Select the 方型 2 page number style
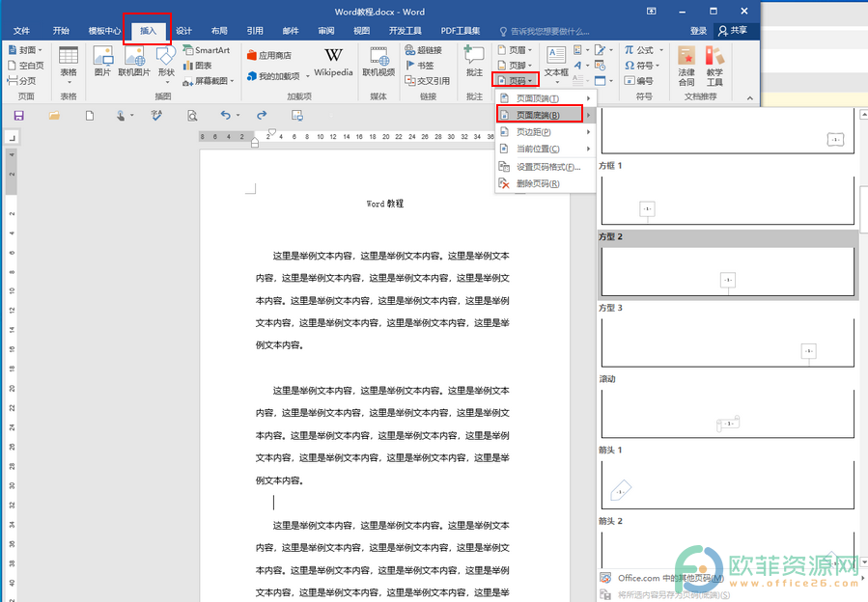Image resolution: width=868 pixels, height=602 pixels. tap(727, 265)
